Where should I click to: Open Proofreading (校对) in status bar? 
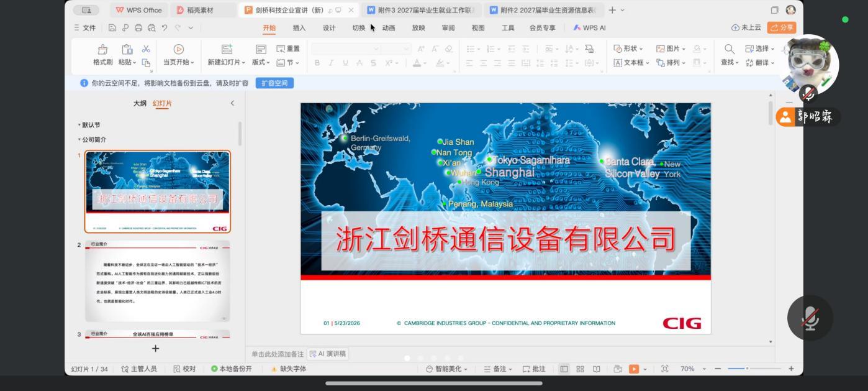pos(184,369)
